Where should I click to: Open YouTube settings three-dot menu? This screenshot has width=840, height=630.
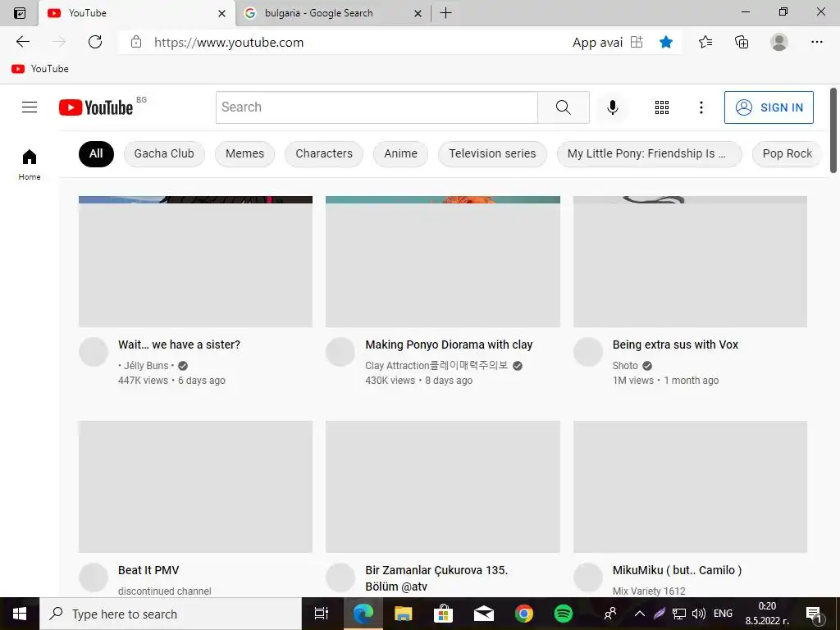701,107
